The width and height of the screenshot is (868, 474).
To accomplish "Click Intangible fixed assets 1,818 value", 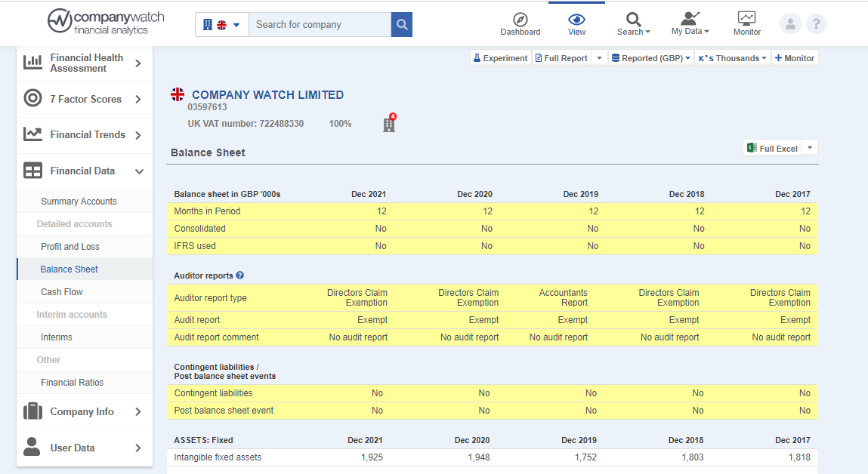I will coord(799,457).
